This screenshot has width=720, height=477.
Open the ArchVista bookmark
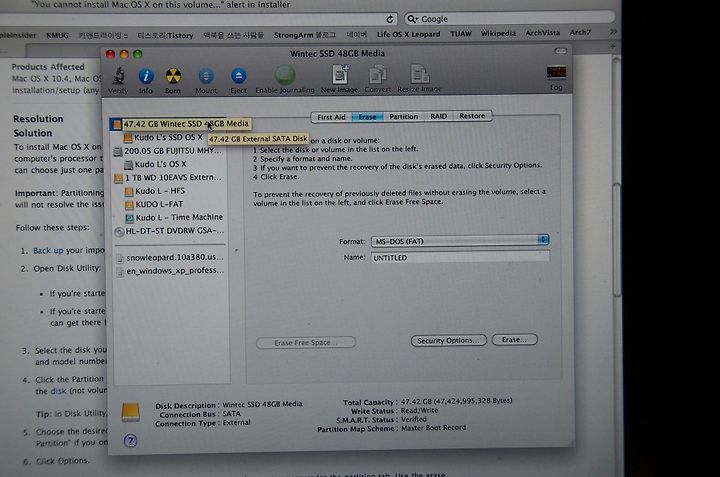pyautogui.click(x=542, y=33)
